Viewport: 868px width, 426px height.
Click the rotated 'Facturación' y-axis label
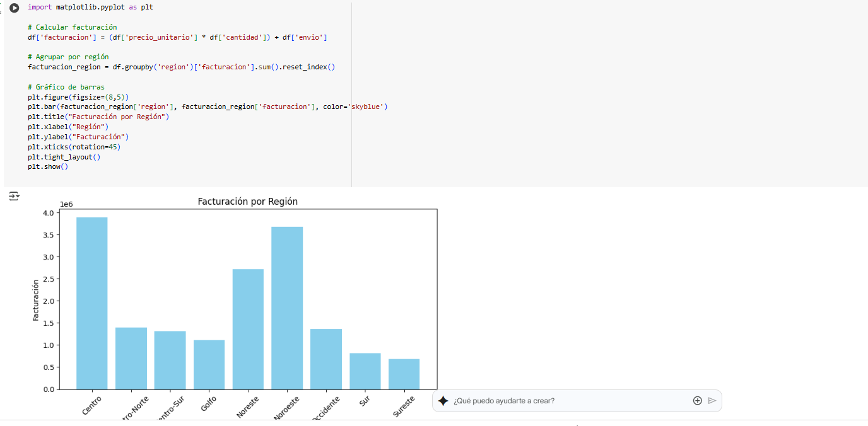click(x=36, y=300)
